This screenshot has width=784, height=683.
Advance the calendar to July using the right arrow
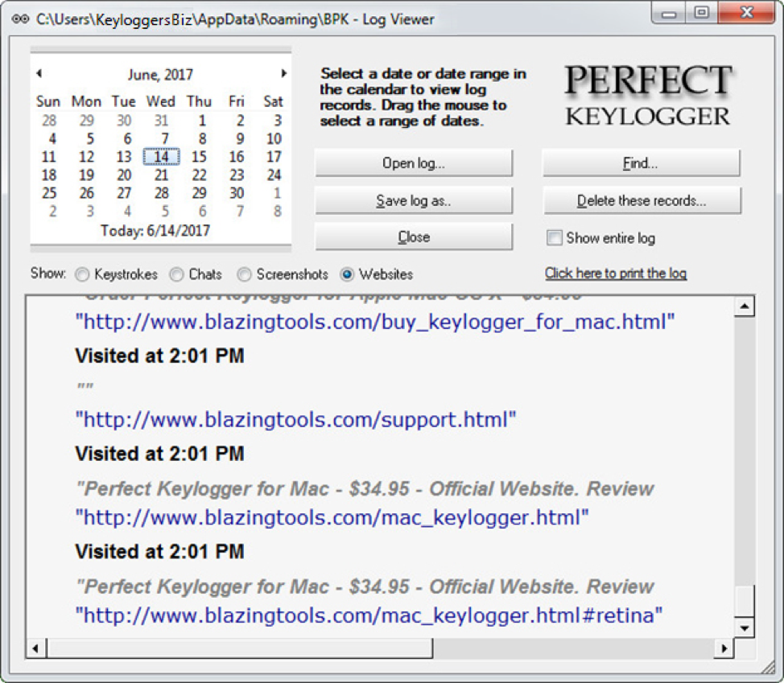coord(283,72)
